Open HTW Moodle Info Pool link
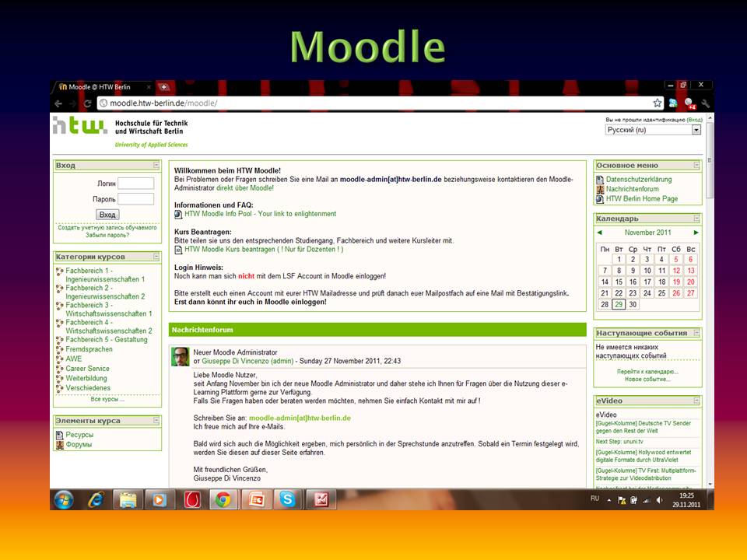The image size is (747, 560). click(x=260, y=214)
